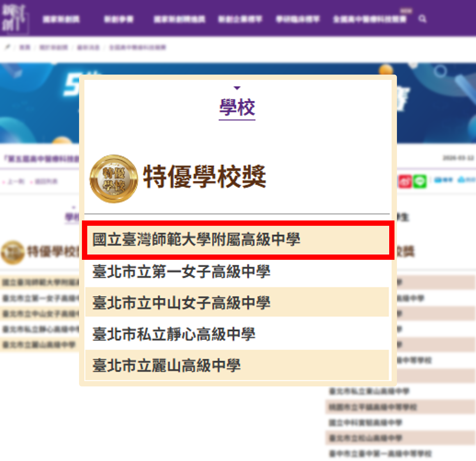Share via the red Weibo icon
The height and width of the screenshot is (461, 476).
405,181
